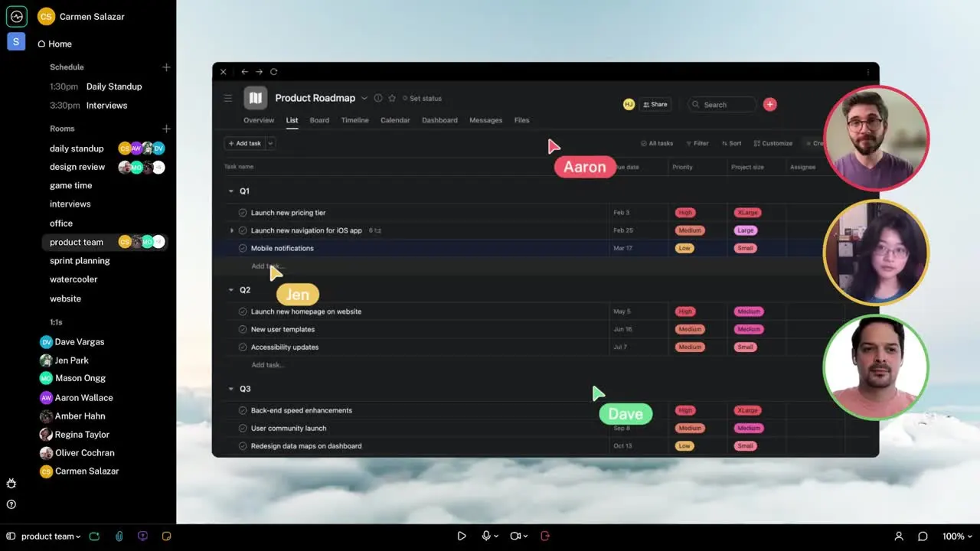Open the settings gear in sidebar
This screenshot has height=551, width=980.
coord(11,484)
